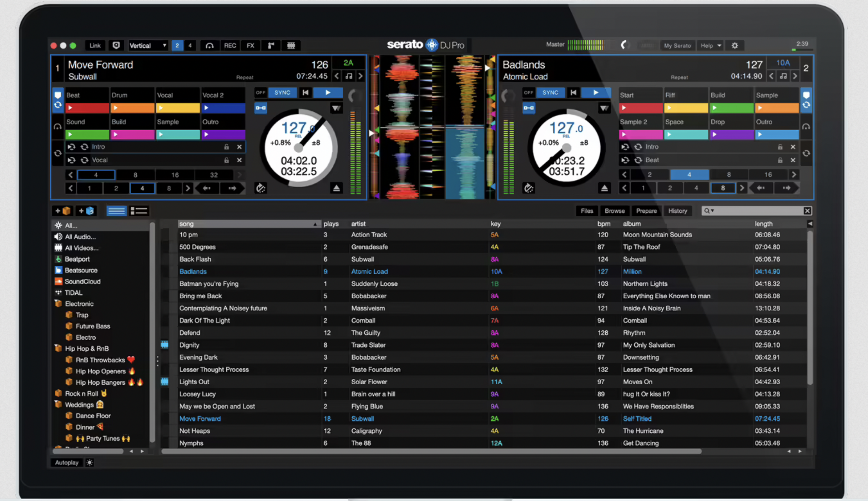Open the Help dropdown menu
868x501 pixels.
click(710, 45)
